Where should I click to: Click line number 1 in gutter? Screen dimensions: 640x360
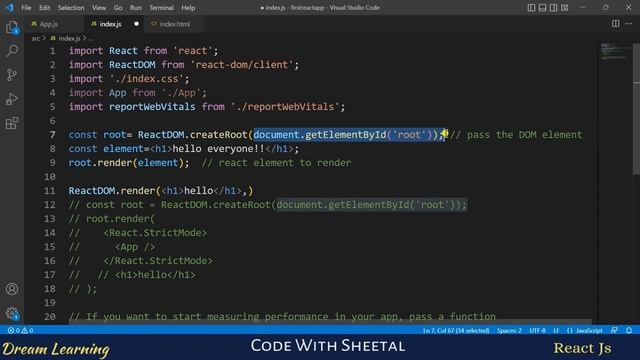pyautogui.click(x=53, y=51)
